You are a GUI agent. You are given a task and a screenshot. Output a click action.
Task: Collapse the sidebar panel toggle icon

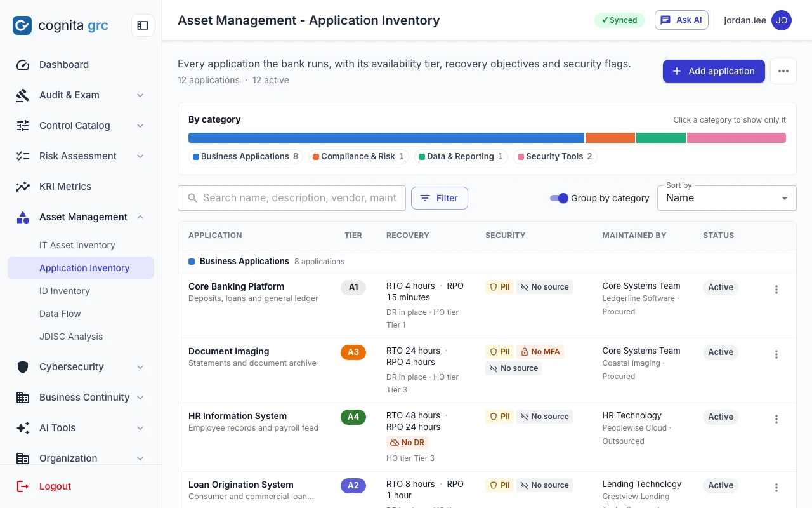click(143, 25)
